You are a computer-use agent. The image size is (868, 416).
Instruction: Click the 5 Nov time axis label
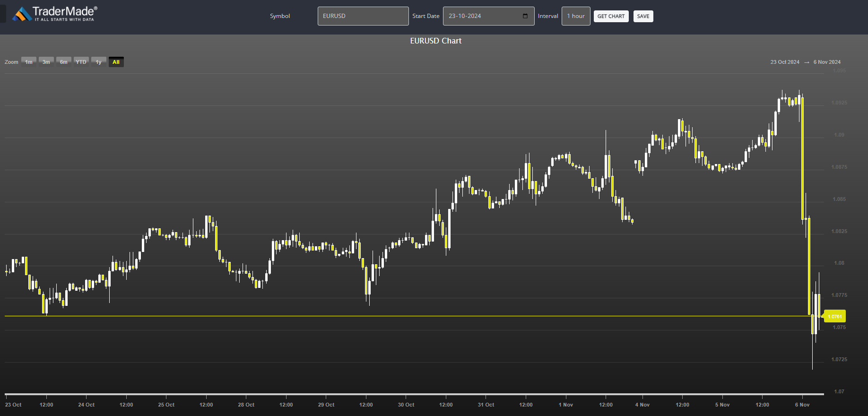(722, 405)
